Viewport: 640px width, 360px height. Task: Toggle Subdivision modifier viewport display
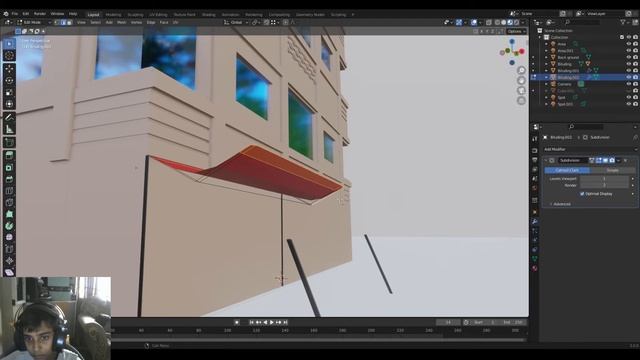(x=605, y=160)
